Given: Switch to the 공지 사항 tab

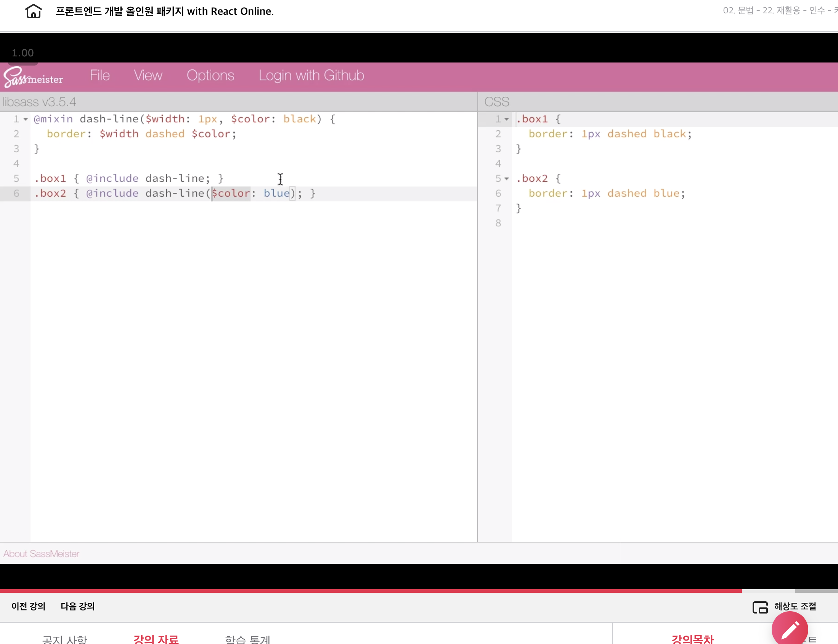Looking at the screenshot, I should [x=65, y=639].
